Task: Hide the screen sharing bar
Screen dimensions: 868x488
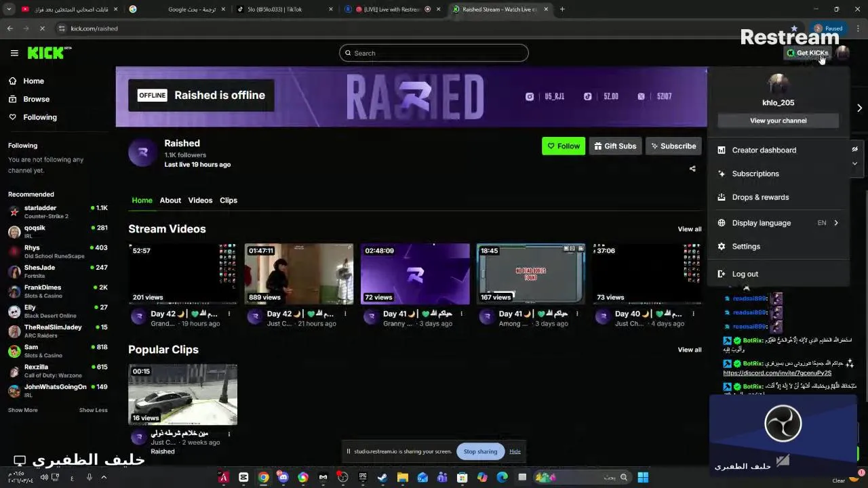Action: [515, 451]
